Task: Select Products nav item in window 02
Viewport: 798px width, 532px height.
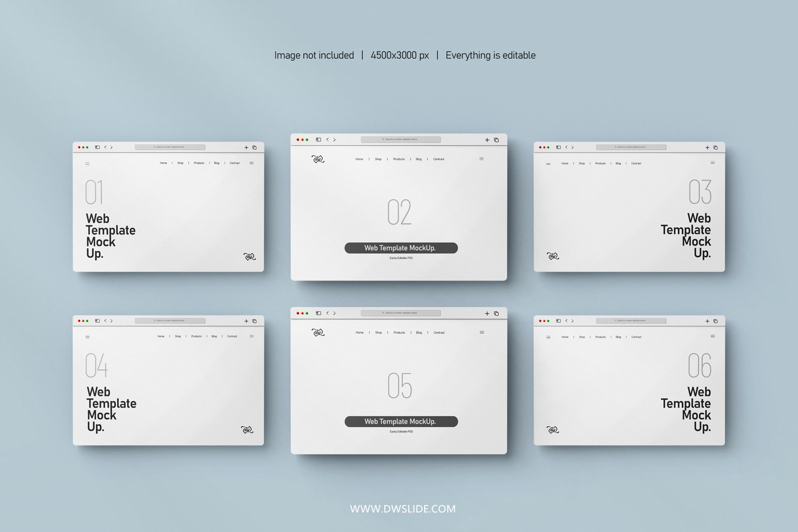Action: tap(399, 159)
